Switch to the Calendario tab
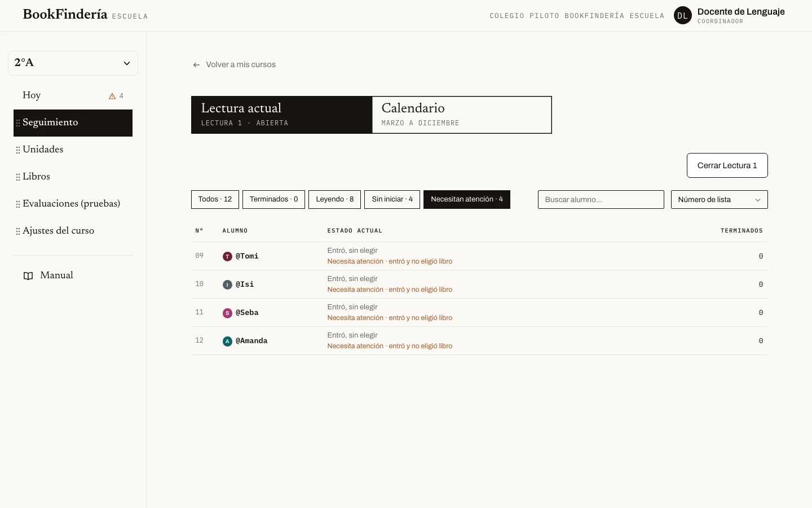 click(x=462, y=115)
